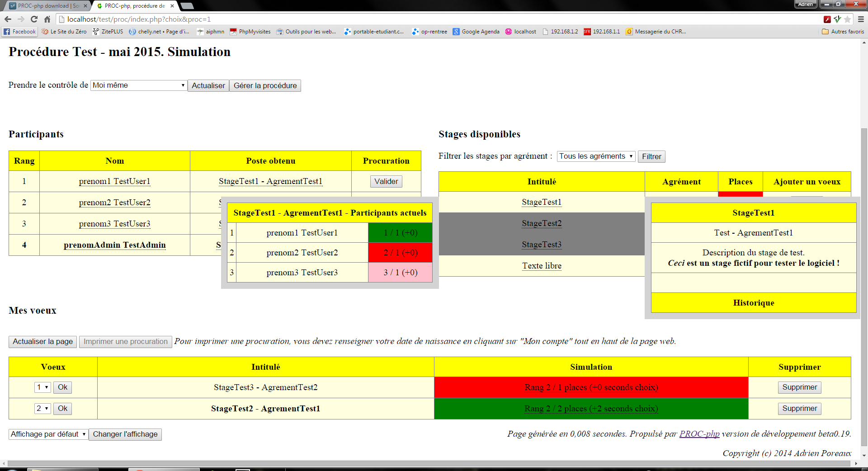Image resolution: width=868 pixels, height=471 pixels.
Task: Open the 'Autres favoris' bookmarks folder
Action: 843,31
